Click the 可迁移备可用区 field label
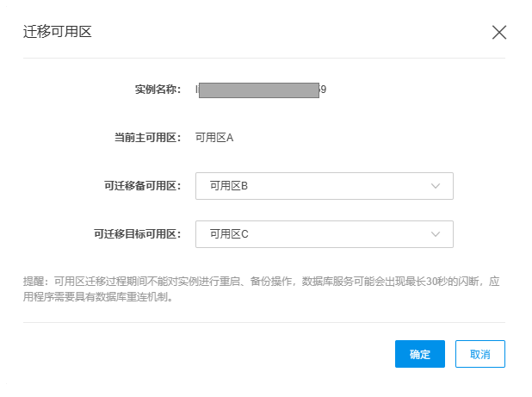 click(142, 186)
